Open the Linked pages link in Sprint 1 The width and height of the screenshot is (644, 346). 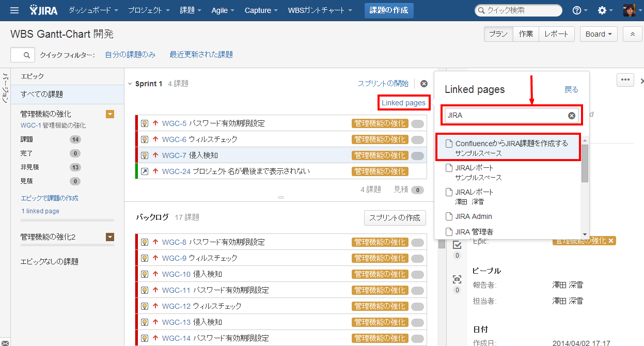point(404,103)
